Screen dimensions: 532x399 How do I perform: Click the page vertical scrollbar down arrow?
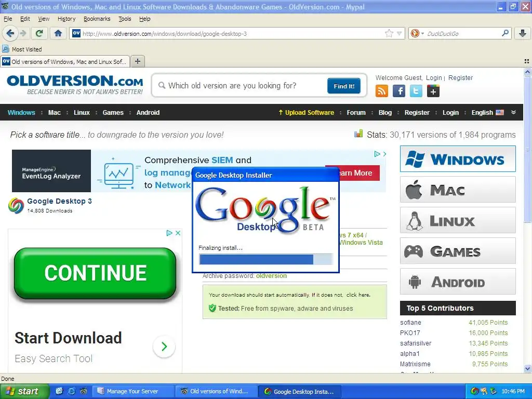[x=527, y=369]
